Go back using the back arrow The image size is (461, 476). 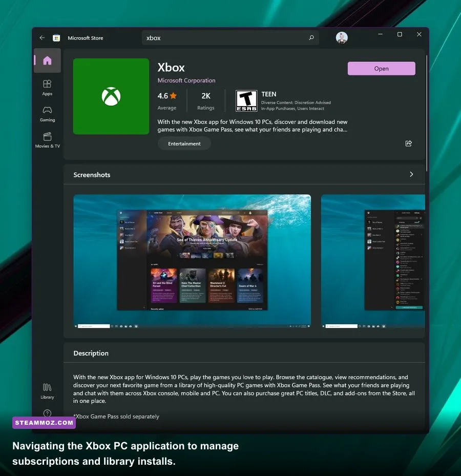[42, 37]
